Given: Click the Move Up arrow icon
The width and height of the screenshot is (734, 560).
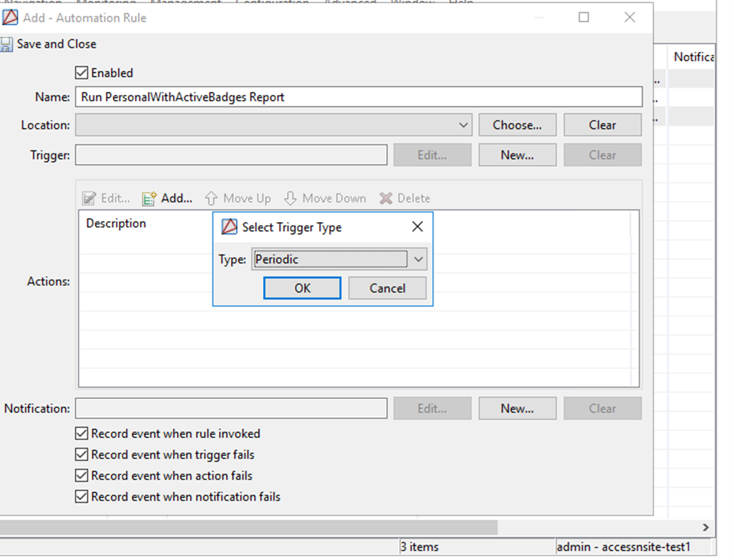Looking at the screenshot, I should [211, 199].
